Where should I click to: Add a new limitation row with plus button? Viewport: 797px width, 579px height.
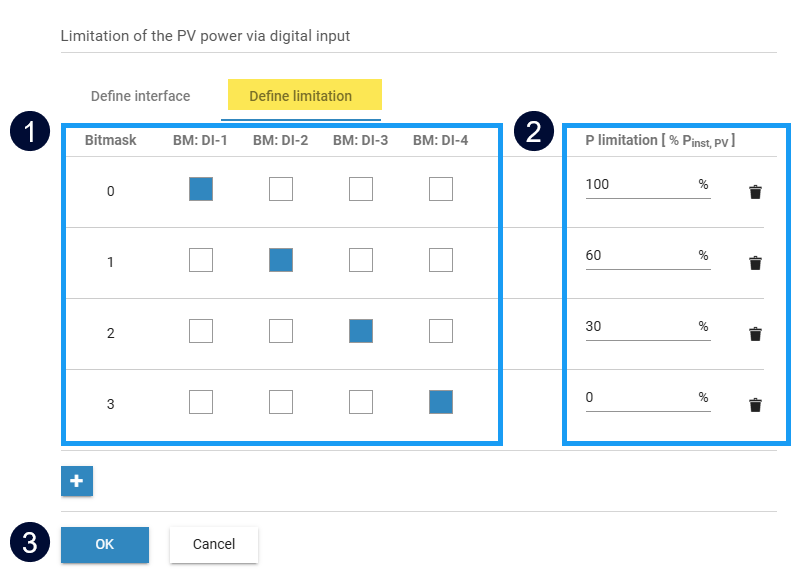76,481
